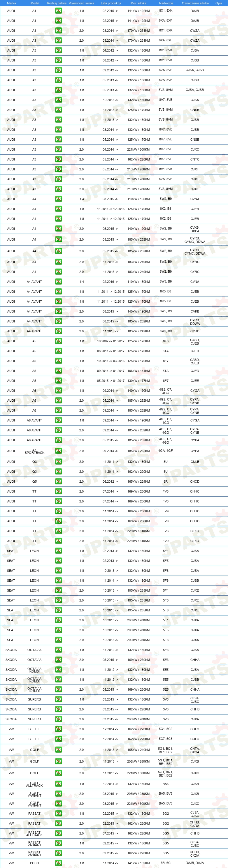Image resolution: width=228 pixels, height=868 pixels.
Task: Click the Marka column header
Action: [11, 3]
